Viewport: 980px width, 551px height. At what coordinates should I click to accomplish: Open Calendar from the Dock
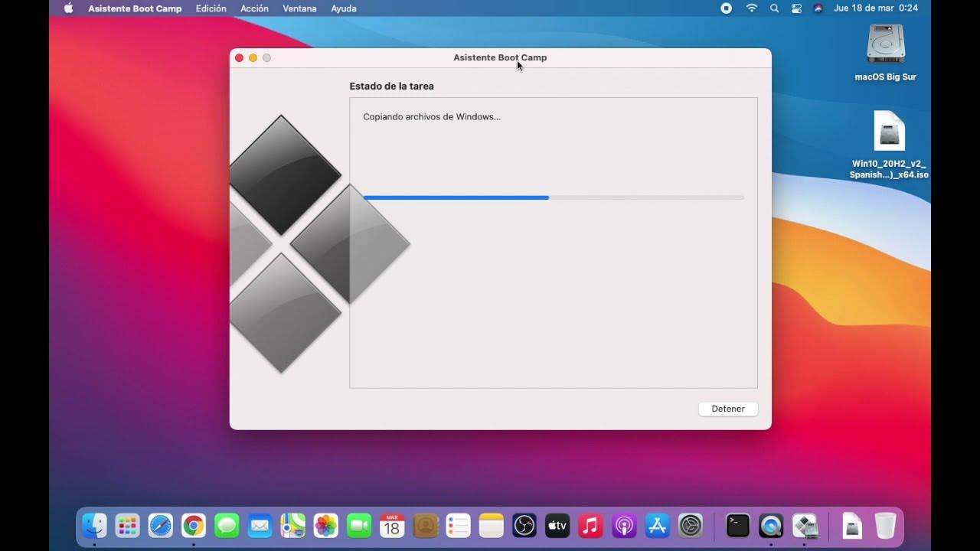(x=392, y=526)
